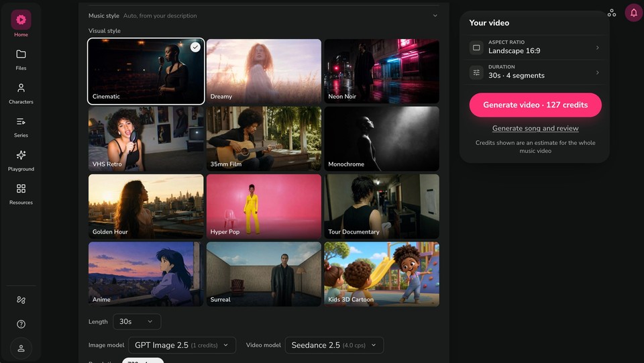
Task: Open the Playground sparkle icon
Action: pyautogui.click(x=21, y=155)
